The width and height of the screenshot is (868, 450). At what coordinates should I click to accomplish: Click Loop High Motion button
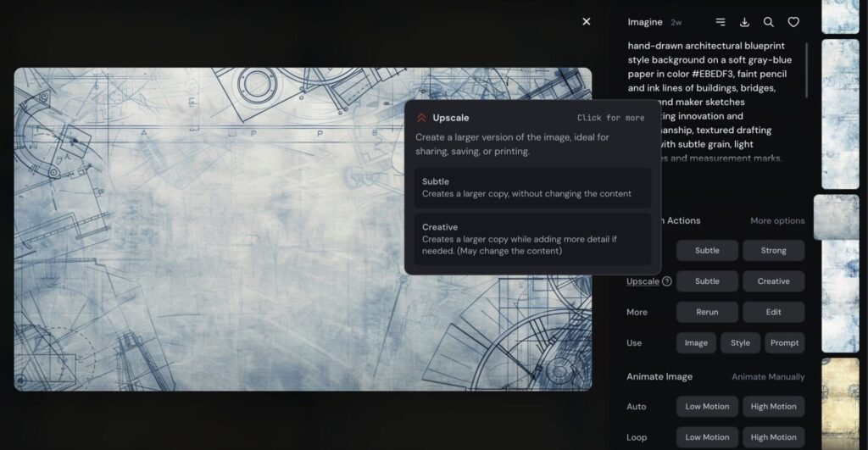[773, 437]
